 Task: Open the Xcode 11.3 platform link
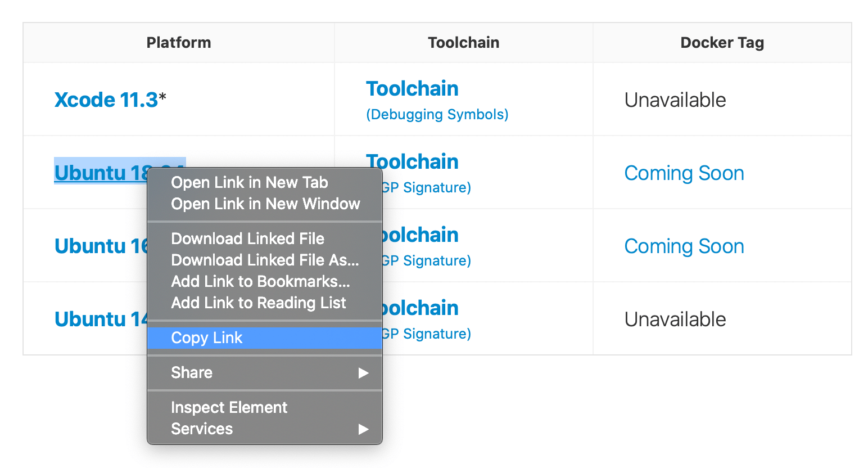pyautogui.click(x=106, y=100)
